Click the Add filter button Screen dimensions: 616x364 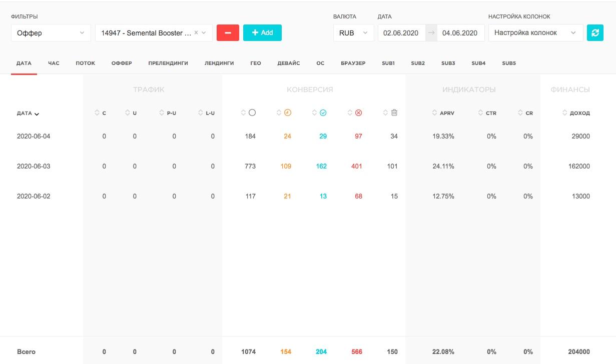tap(262, 32)
